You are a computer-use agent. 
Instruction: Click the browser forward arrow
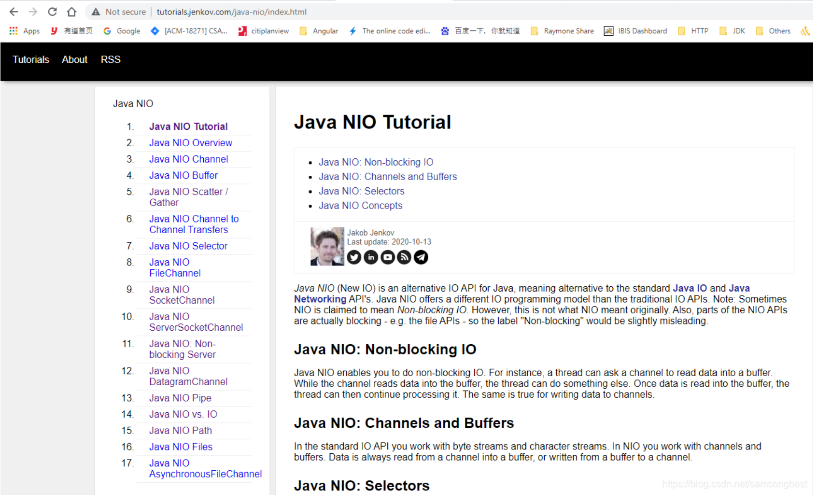33,12
